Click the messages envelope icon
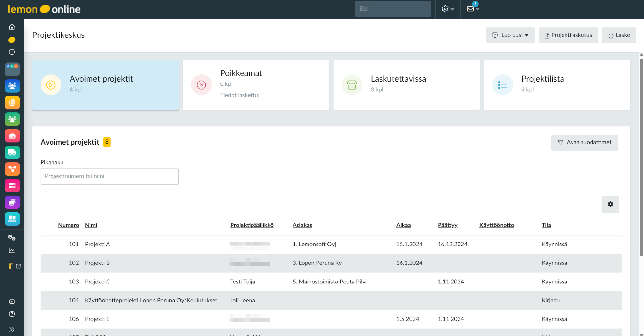This screenshot has height=336, width=644. (x=470, y=9)
